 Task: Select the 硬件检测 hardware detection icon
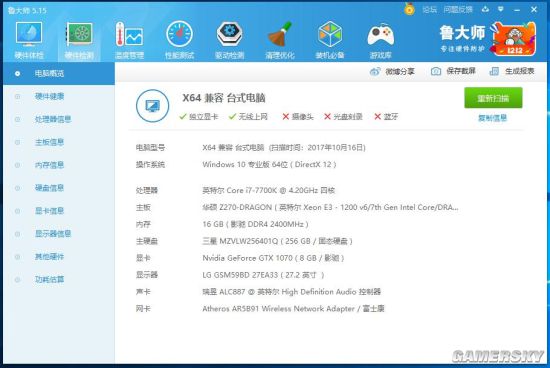tap(79, 34)
